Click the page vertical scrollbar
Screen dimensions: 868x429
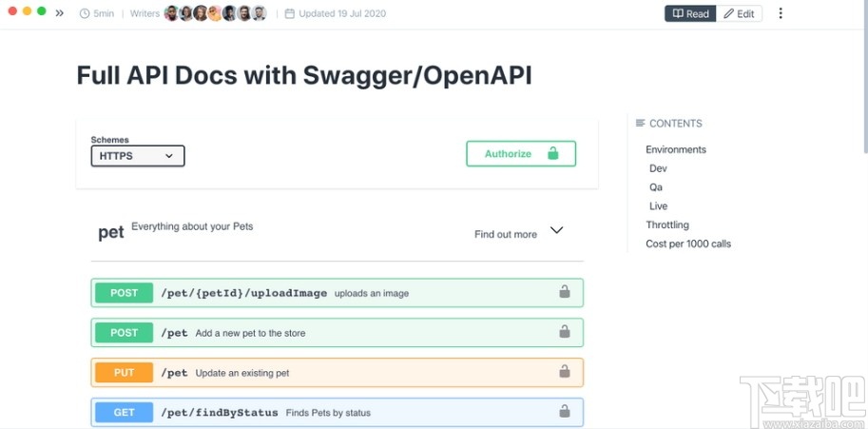(864, 86)
